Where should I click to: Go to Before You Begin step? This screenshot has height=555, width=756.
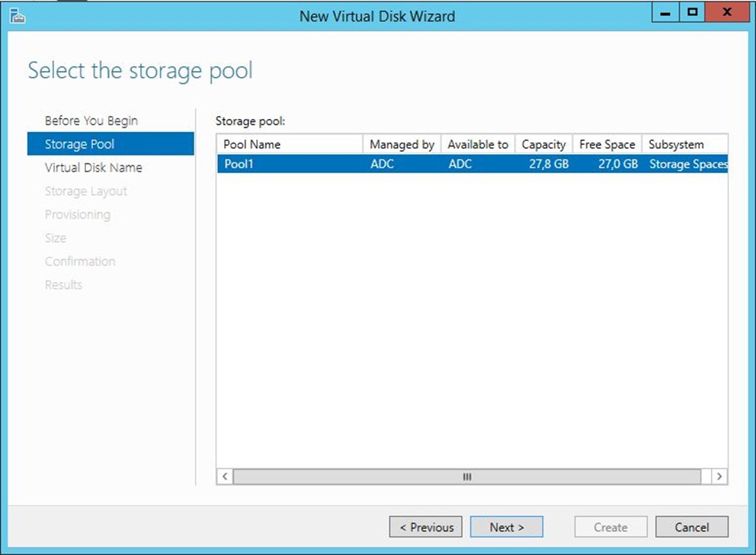coord(91,120)
